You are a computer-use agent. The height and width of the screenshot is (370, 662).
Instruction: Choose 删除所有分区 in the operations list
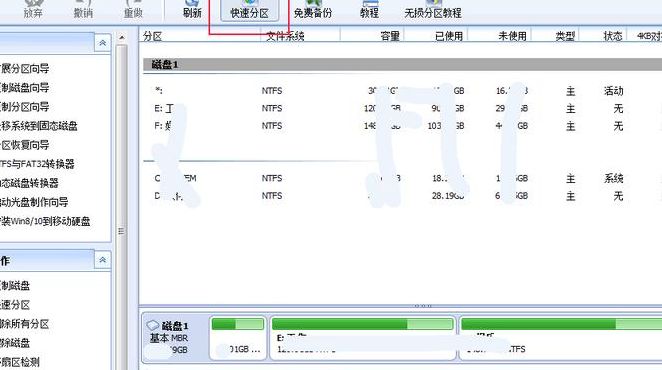24,324
